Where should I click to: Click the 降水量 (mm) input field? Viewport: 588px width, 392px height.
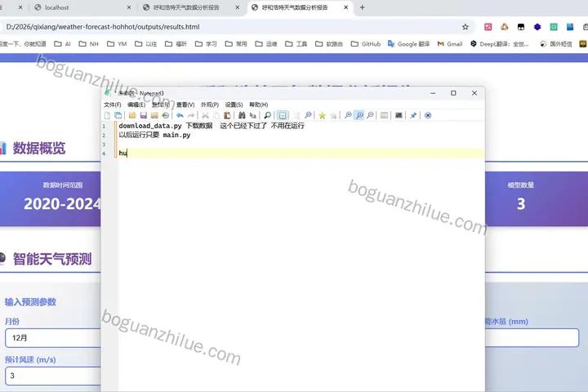[532, 337]
